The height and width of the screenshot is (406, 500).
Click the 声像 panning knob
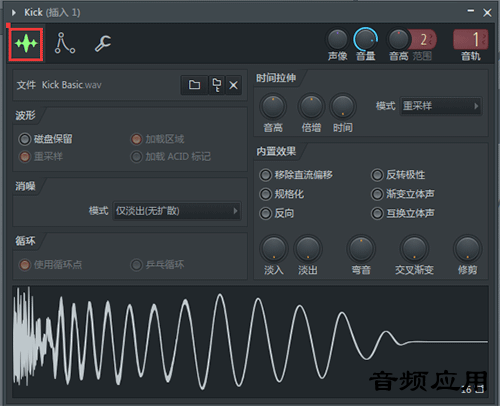pyautogui.click(x=337, y=39)
